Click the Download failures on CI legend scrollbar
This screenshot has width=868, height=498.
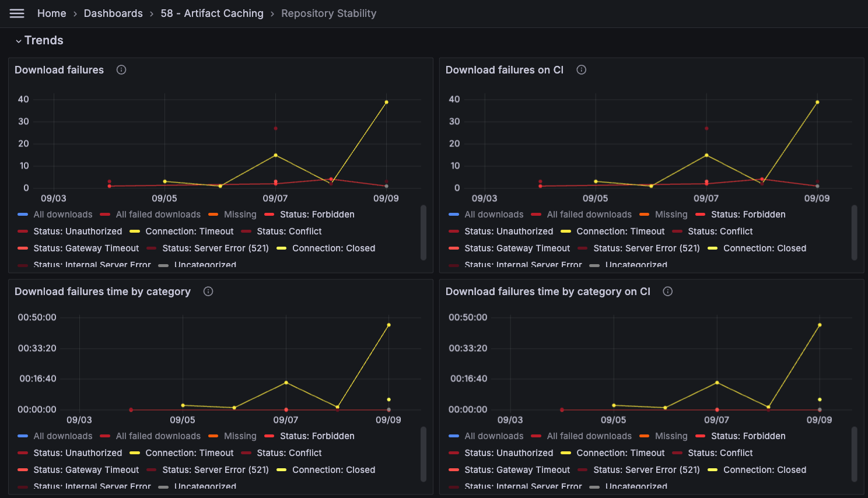click(x=855, y=233)
